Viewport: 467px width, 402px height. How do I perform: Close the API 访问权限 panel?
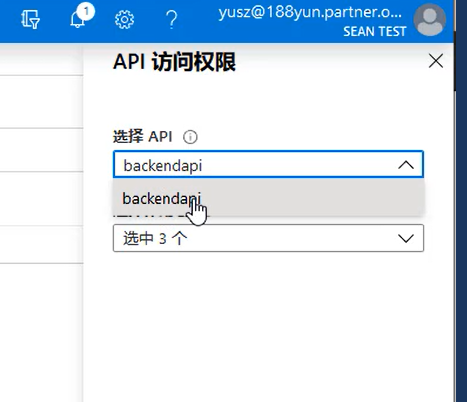tap(436, 61)
